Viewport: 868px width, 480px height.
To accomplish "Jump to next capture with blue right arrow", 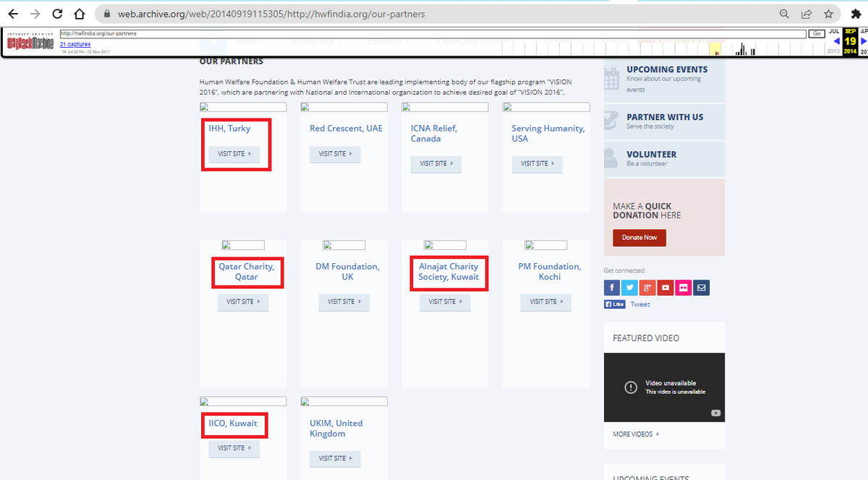I will pyautogui.click(x=864, y=41).
